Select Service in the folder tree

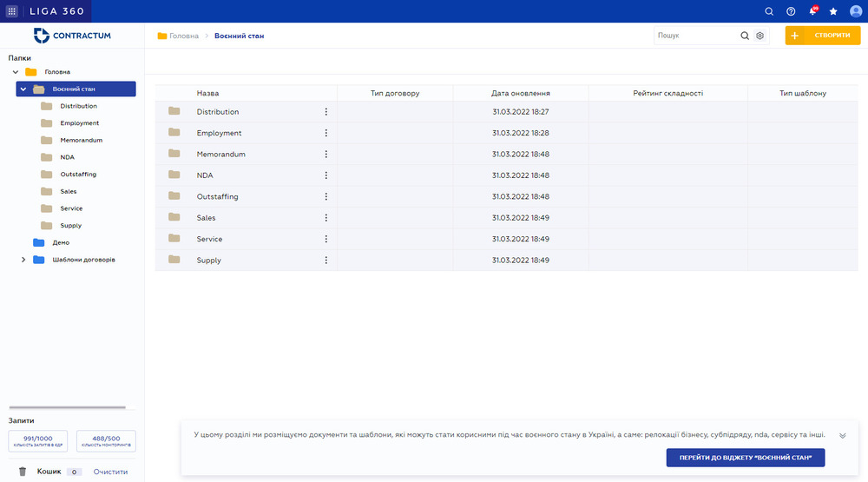pos(71,208)
